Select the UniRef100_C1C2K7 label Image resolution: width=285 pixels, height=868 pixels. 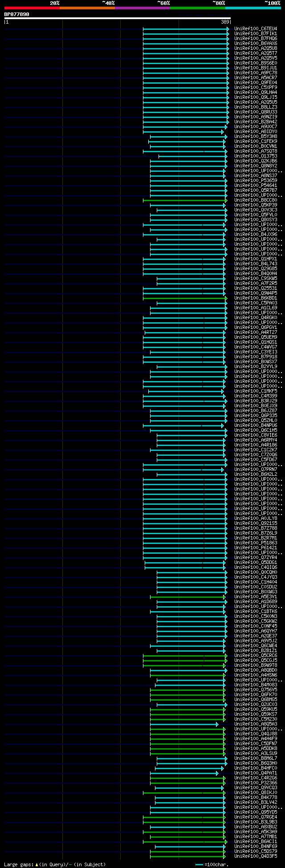256,450
